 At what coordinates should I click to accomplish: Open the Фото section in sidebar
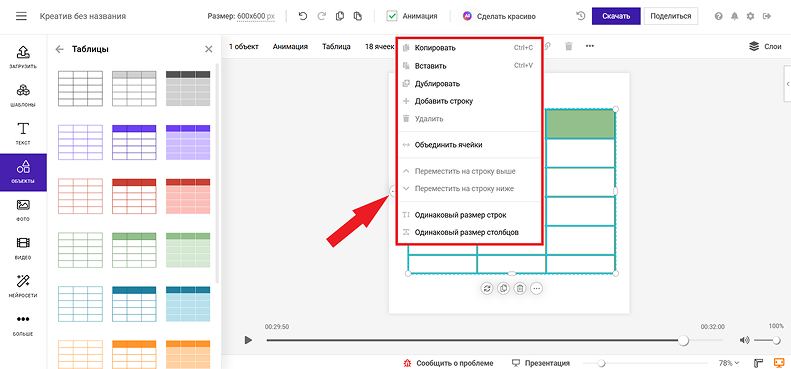point(23,210)
